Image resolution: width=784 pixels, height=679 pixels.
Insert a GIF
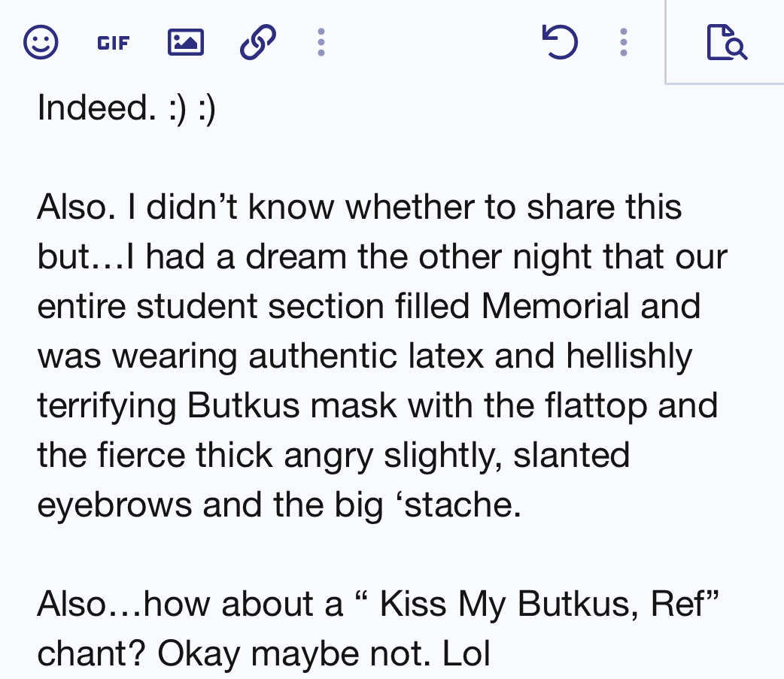point(114,43)
